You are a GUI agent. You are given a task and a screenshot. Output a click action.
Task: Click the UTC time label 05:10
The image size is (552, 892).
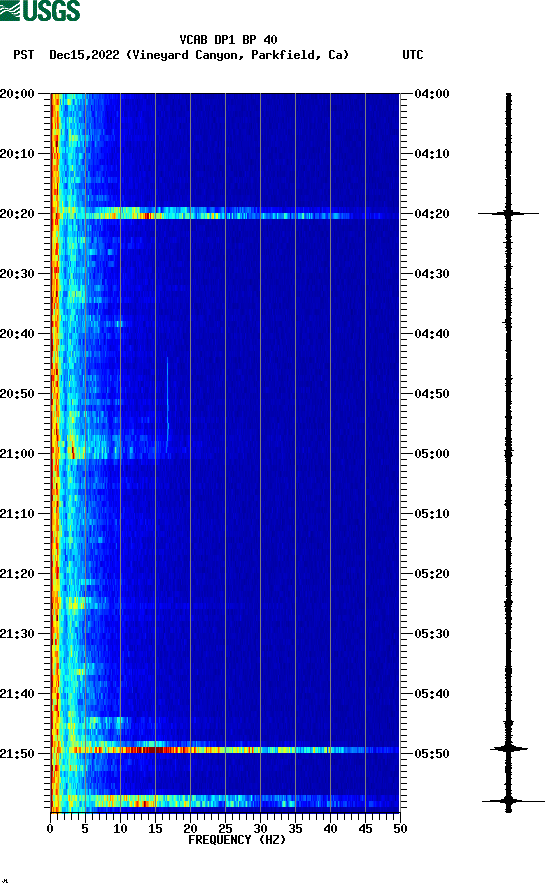pyautogui.click(x=432, y=514)
